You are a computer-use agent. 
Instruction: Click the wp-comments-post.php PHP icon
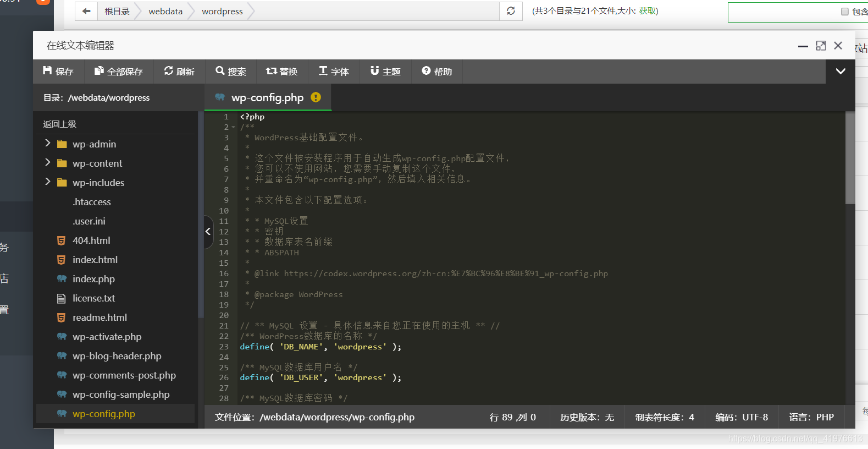click(x=62, y=375)
